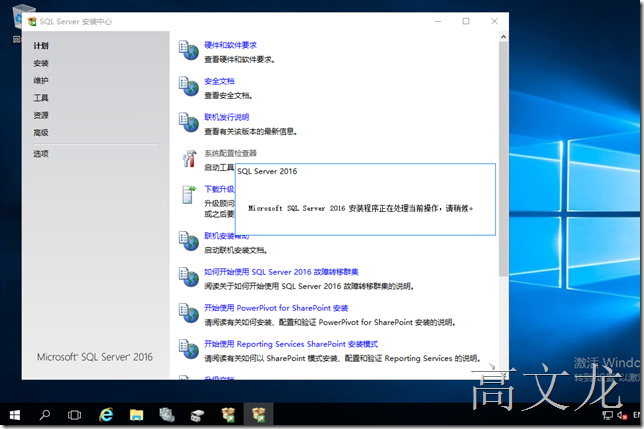This screenshot has width=644, height=429.
Task: Minimize the SQL Server 安装中心 window
Action: click(x=438, y=21)
